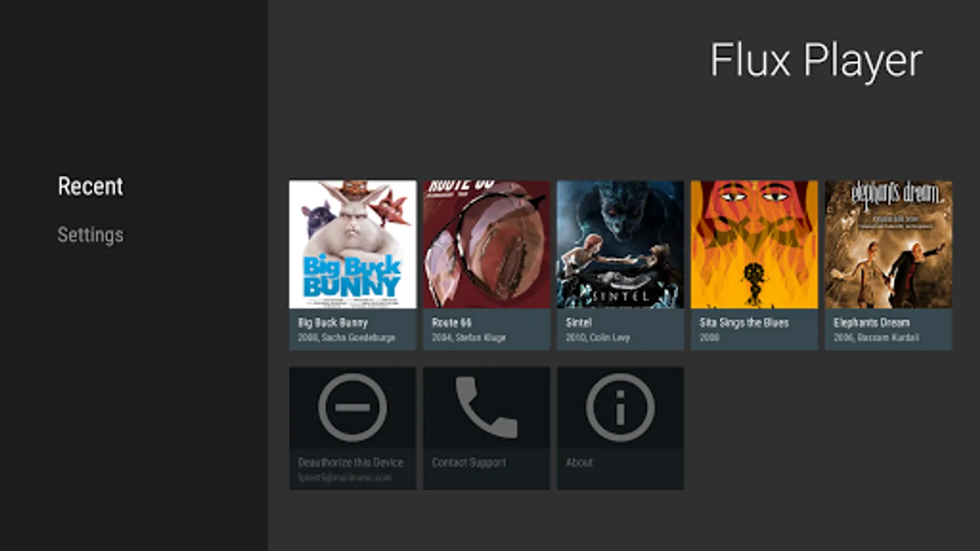The width and height of the screenshot is (980, 551).
Task: Click the About info circle icon
Action: point(620,408)
